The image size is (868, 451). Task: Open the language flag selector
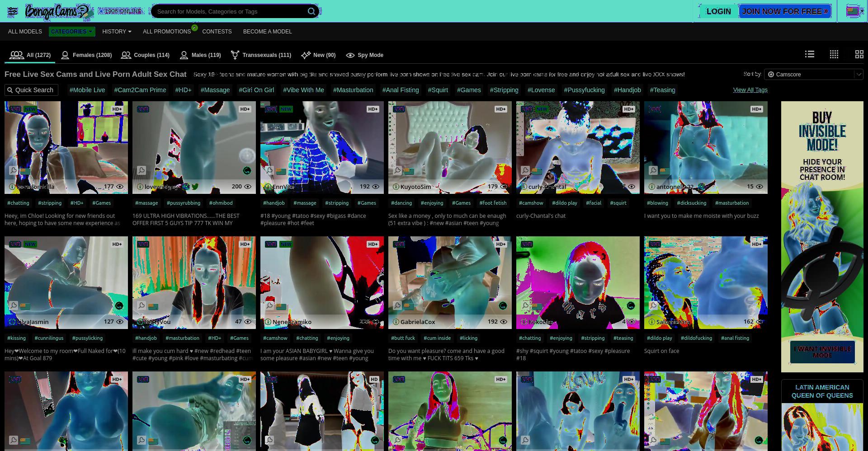click(x=854, y=11)
